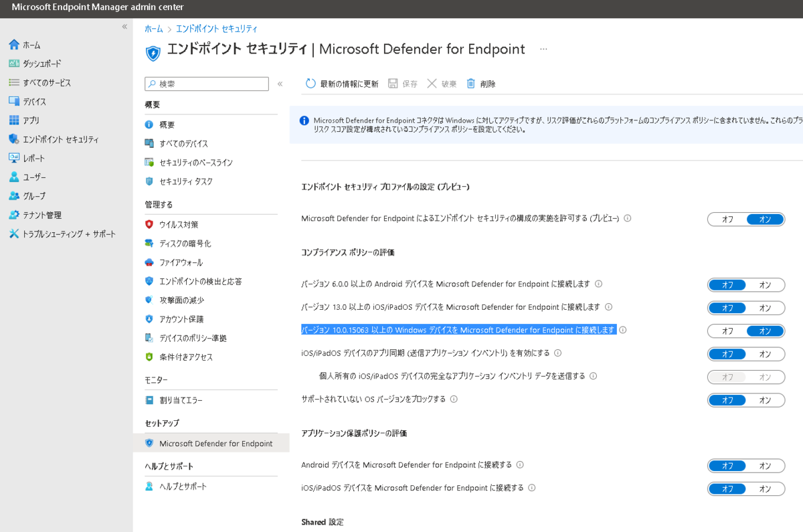The height and width of the screenshot is (532, 803).
Task: Show info for the Windows 10.0.15063 setting
Action: coord(622,330)
